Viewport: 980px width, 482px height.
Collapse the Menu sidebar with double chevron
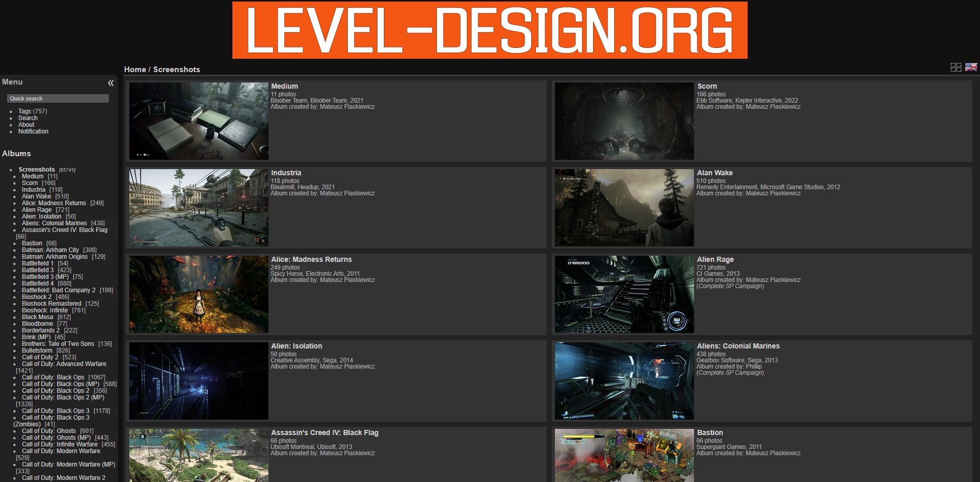pyautogui.click(x=111, y=83)
